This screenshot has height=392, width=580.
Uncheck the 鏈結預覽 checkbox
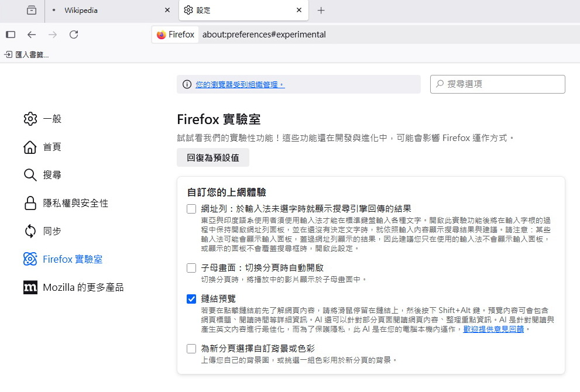coord(191,299)
